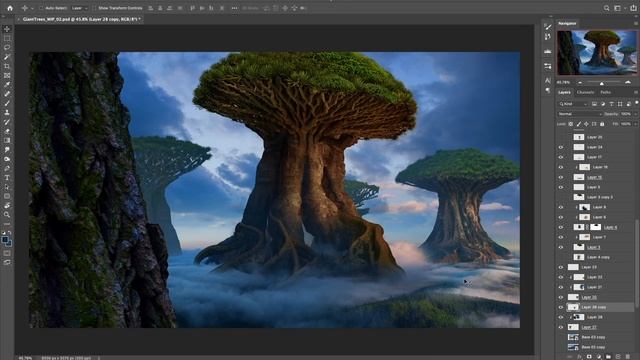Viewport: 640px width, 360px height.
Task: Click zoom-in mountains button in Navigator
Action: [628, 82]
